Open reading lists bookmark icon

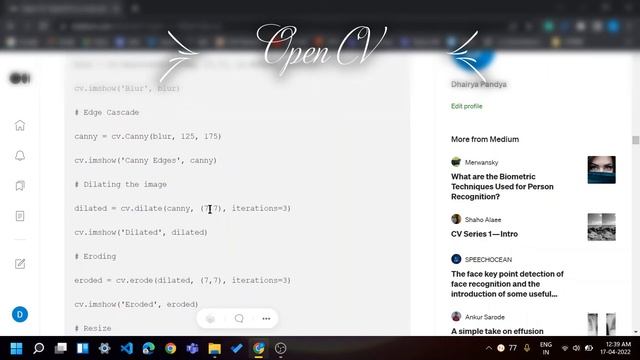pyautogui.click(x=20, y=186)
